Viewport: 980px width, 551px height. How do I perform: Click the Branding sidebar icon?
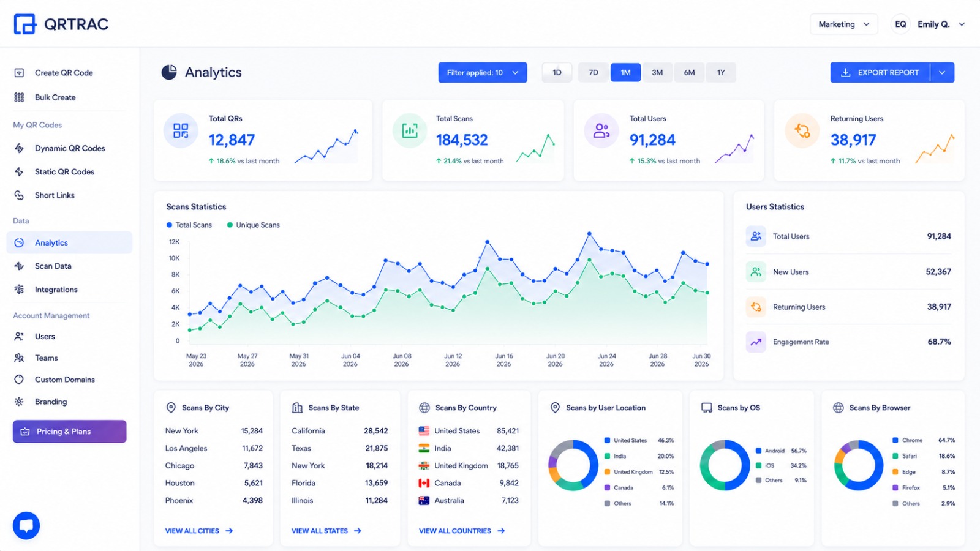point(19,402)
